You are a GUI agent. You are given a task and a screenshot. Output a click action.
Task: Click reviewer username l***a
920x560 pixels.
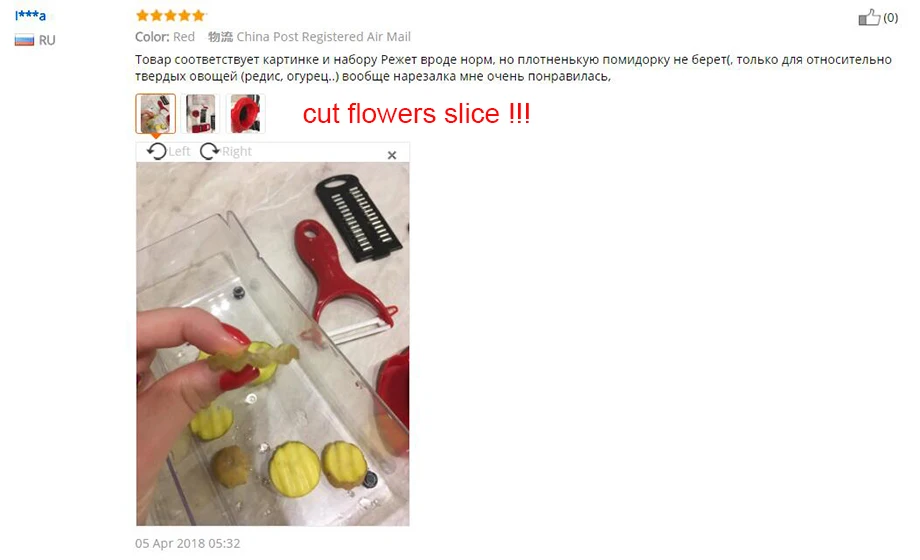point(31,15)
